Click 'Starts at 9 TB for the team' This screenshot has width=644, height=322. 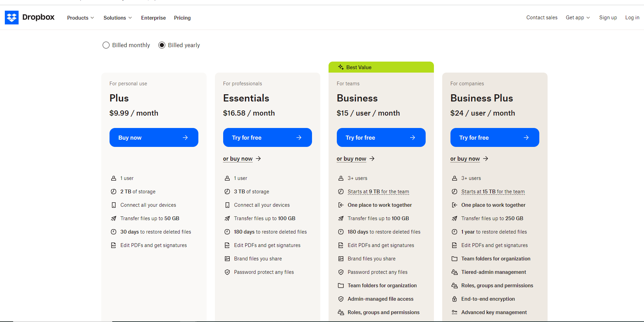(x=378, y=192)
